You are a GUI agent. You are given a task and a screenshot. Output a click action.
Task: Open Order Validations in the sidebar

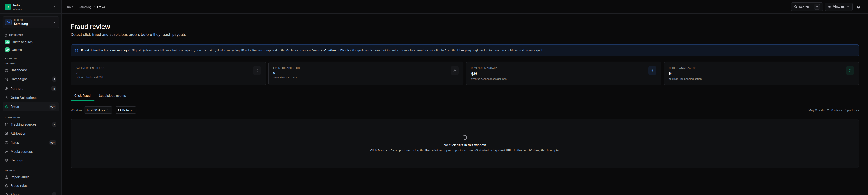[x=31, y=98]
